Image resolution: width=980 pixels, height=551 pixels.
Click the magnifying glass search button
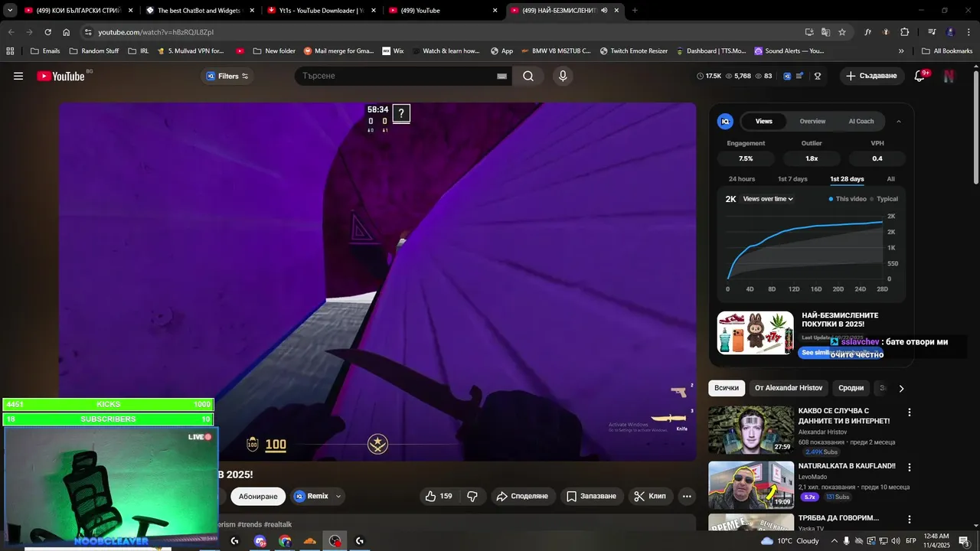coord(528,76)
